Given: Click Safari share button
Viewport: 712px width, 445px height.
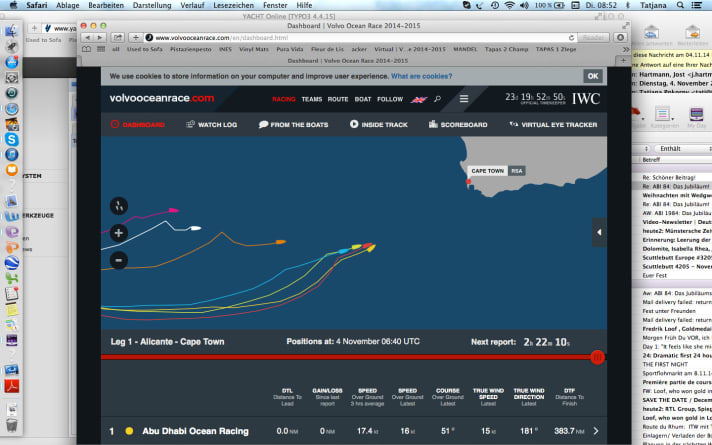Looking at the screenshot, I should 118,38.
